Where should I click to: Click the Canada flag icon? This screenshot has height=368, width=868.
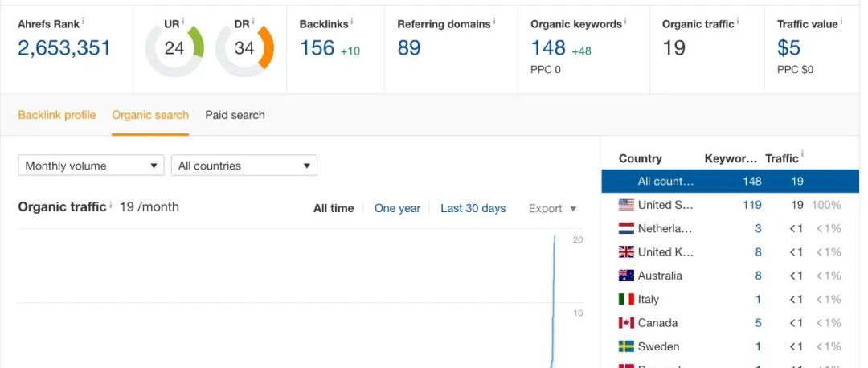pos(626,323)
